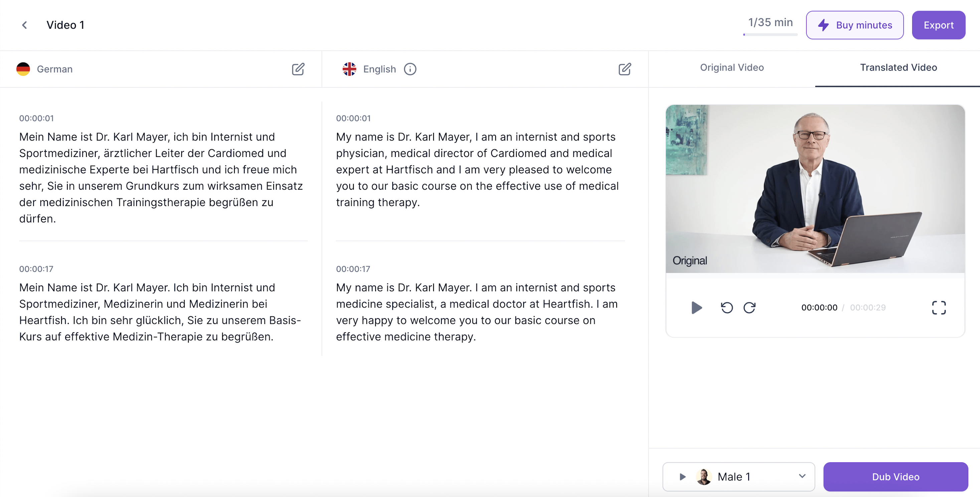Skip forward with the forward arrow icon
The height and width of the screenshot is (497, 980).
tap(750, 308)
